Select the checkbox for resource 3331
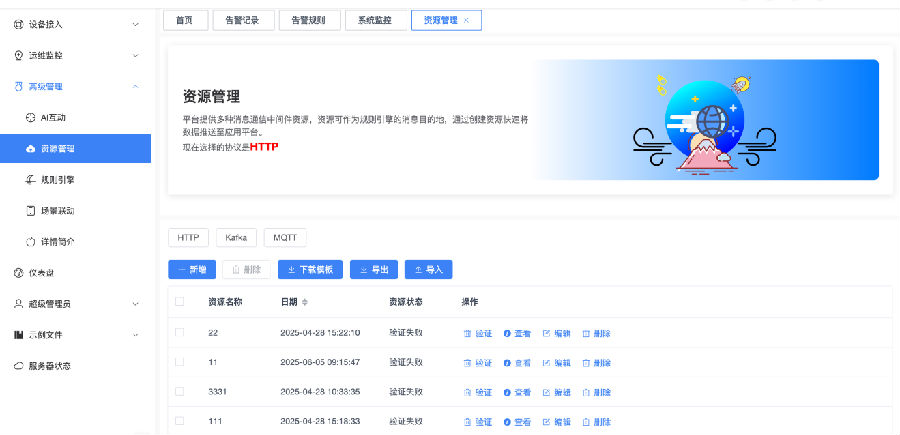This screenshot has width=900, height=435. [180, 392]
